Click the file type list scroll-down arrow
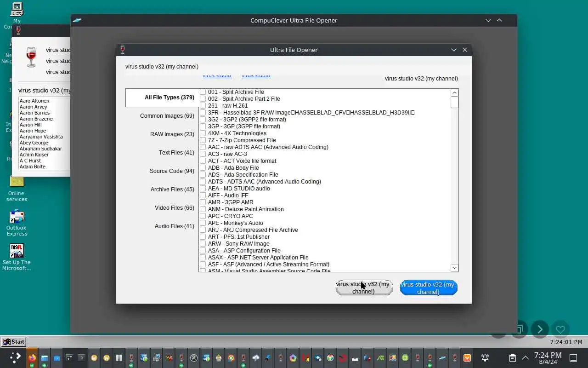 (454, 268)
